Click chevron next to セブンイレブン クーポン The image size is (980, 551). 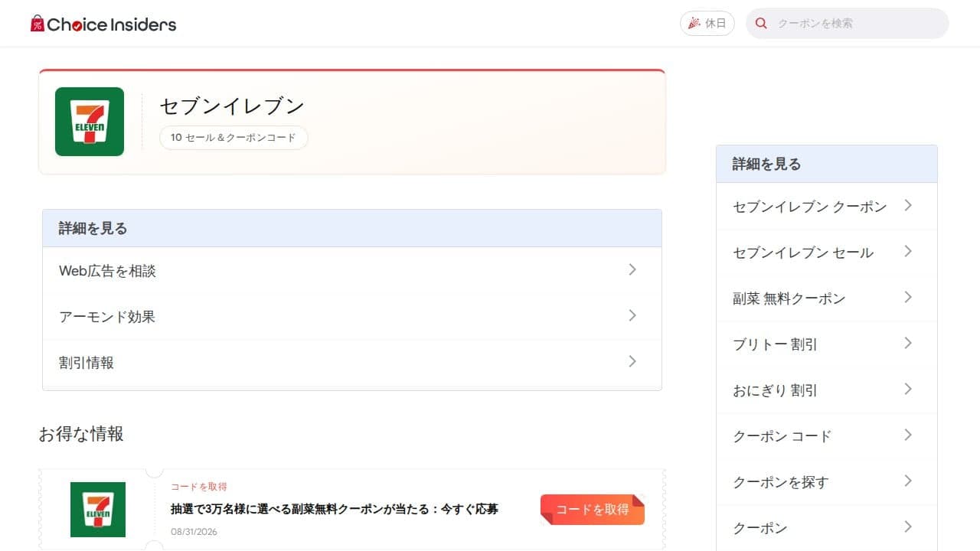(x=908, y=205)
